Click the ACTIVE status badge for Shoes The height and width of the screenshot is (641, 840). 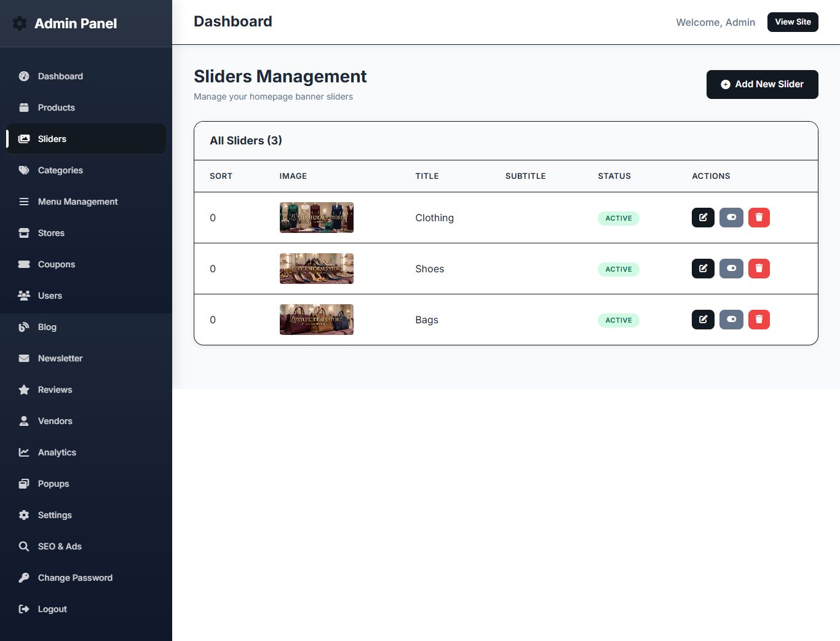point(619,269)
